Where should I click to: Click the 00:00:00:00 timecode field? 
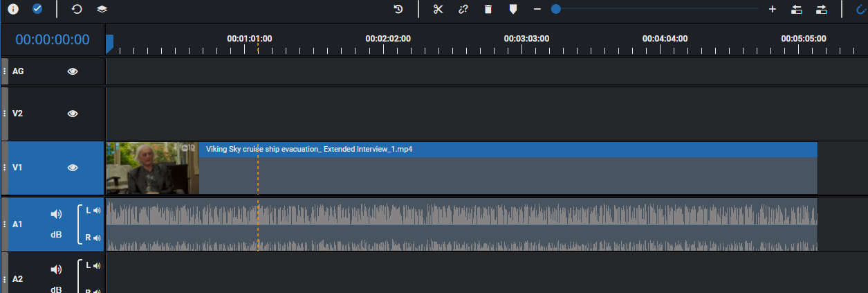point(53,40)
